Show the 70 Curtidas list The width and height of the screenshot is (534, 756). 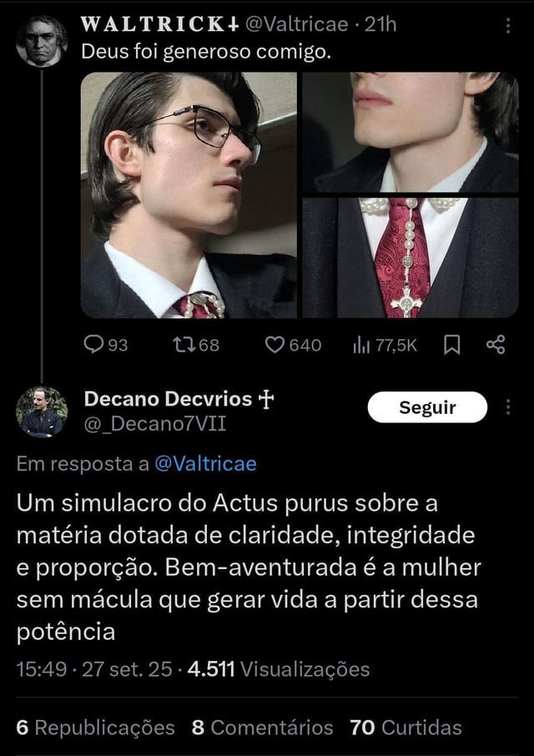click(x=406, y=727)
